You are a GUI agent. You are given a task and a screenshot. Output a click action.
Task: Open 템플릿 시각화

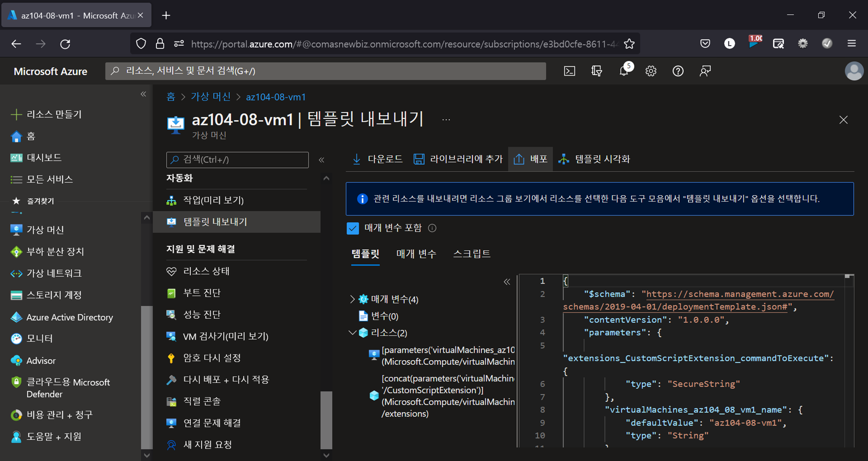tap(594, 159)
